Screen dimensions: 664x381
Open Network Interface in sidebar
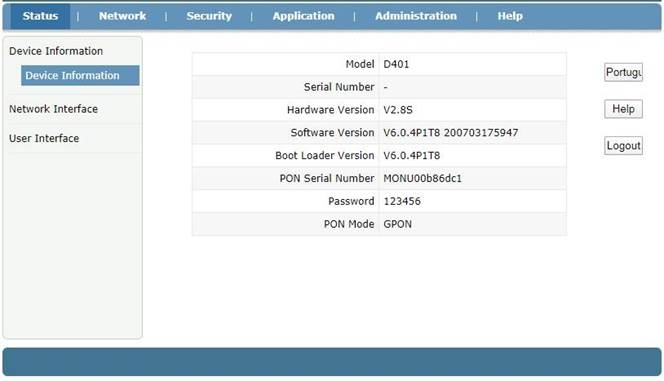point(53,109)
